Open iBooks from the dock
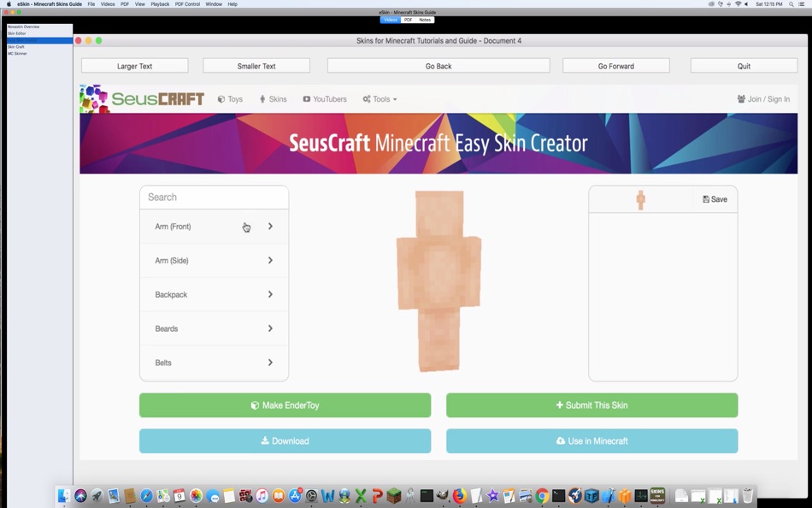The height and width of the screenshot is (508, 812). [x=279, y=495]
